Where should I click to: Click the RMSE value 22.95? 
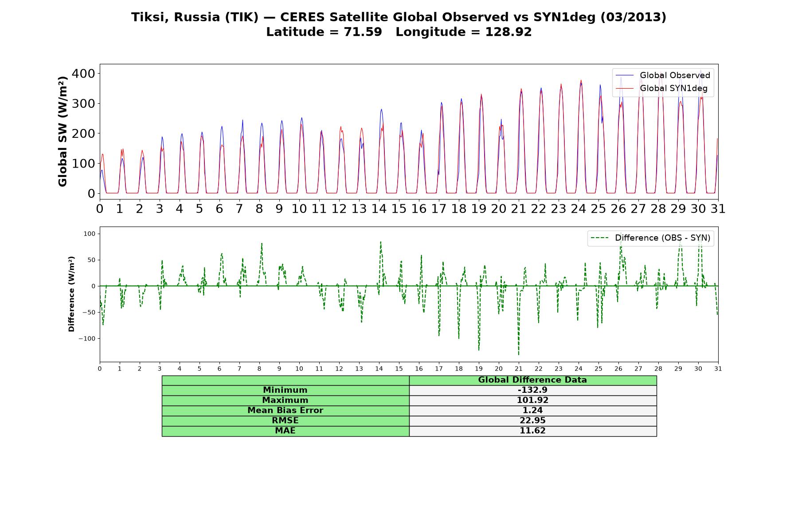point(532,421)
